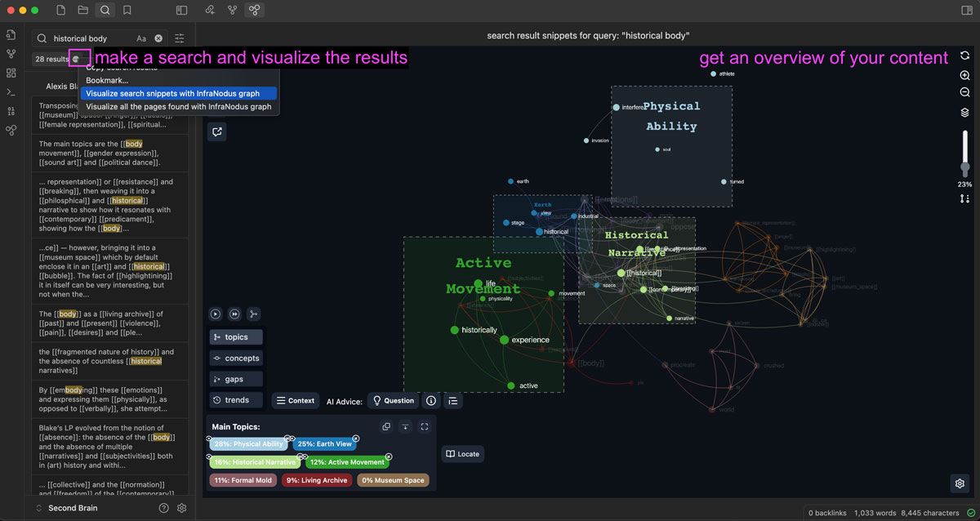980x521 pixels.
Task: Click the Locate button
Action: tap(462, 454)
